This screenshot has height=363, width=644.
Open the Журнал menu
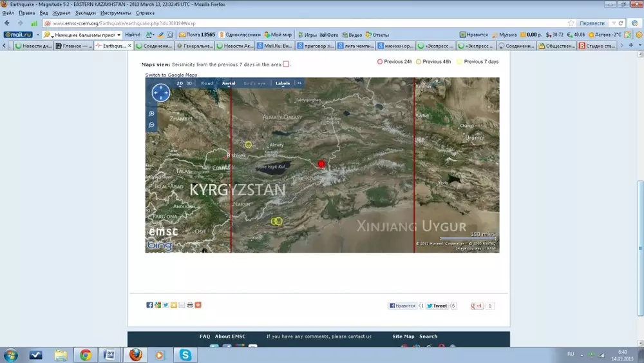61,13
